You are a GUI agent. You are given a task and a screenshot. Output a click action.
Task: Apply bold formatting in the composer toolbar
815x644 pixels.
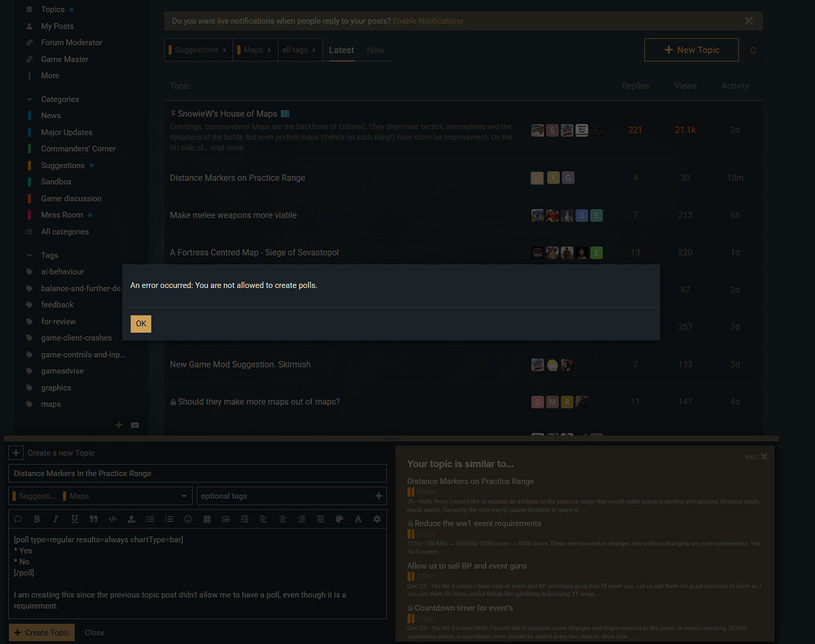click(x=37, y=518)
